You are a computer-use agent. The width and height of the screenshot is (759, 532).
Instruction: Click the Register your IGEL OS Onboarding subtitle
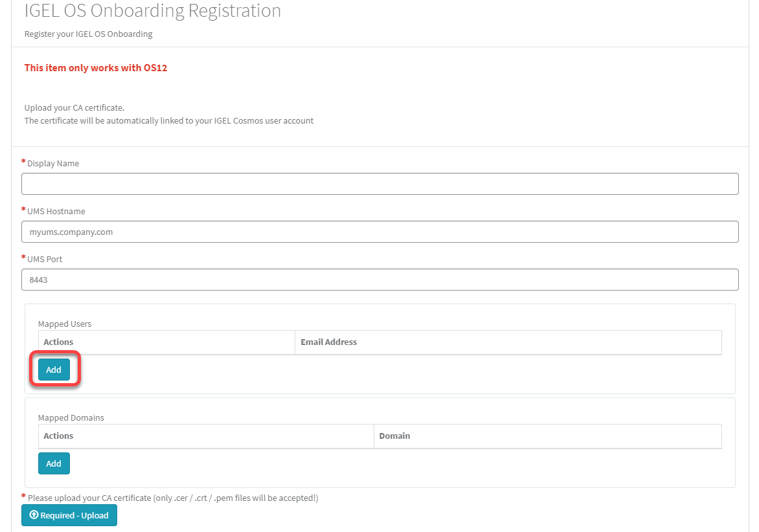[87, 34]
